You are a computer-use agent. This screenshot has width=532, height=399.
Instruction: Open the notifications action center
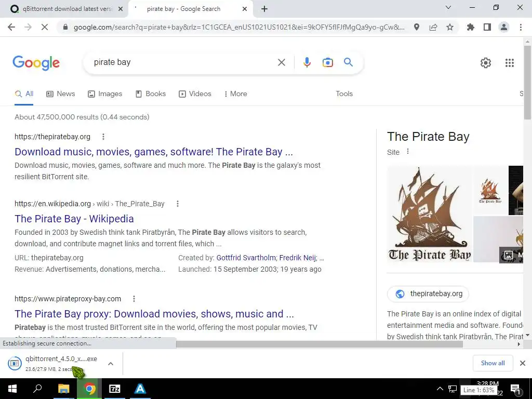[515, 389]
